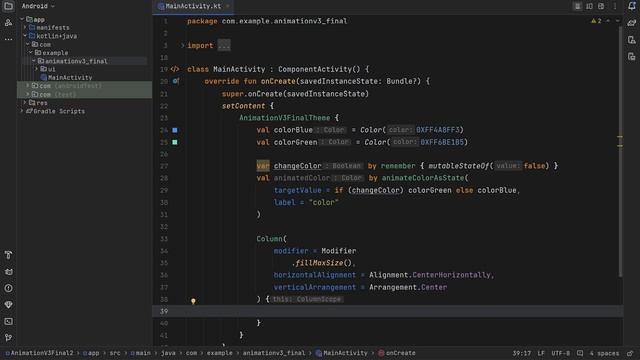The image size is (640, 360).
Task: Click 'changeColor' variable on line 27
Action: tap(298, 166)
